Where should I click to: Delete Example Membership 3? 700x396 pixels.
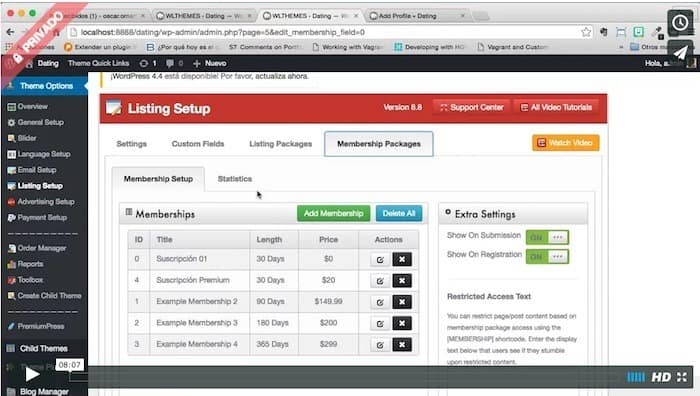pos(402,324)
